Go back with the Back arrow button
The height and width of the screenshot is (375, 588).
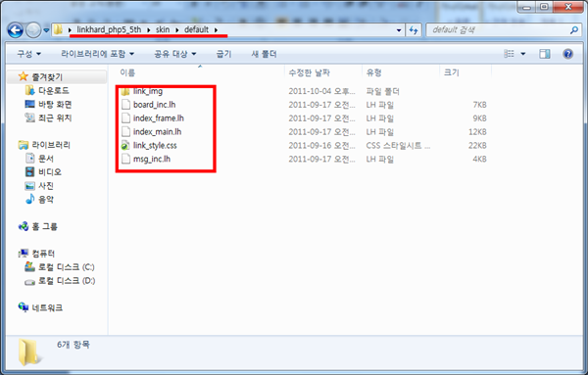click(16, 30)
